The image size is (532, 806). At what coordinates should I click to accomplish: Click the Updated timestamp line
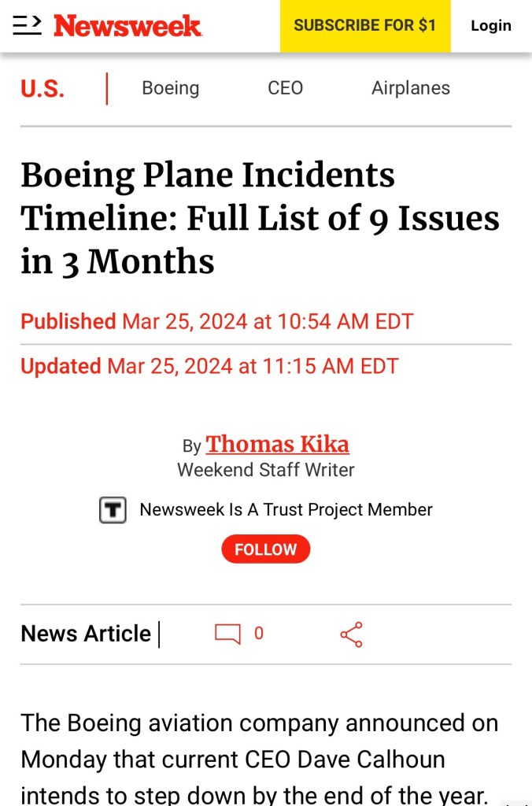(209, 367)
